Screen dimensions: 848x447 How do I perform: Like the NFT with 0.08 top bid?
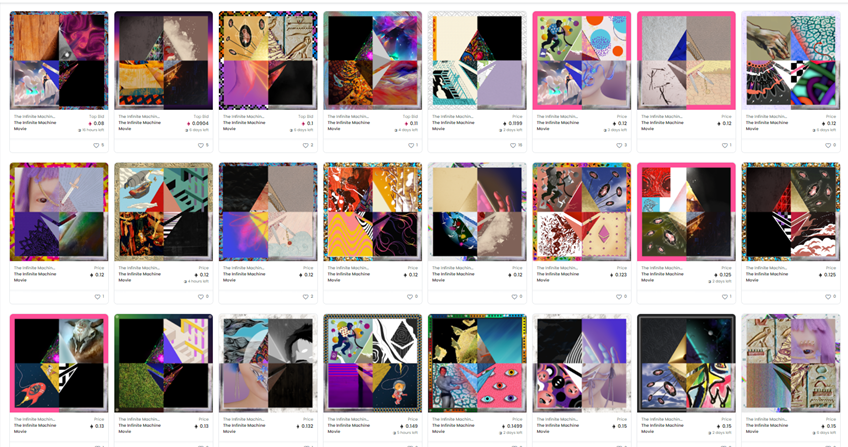pos(96,145)
